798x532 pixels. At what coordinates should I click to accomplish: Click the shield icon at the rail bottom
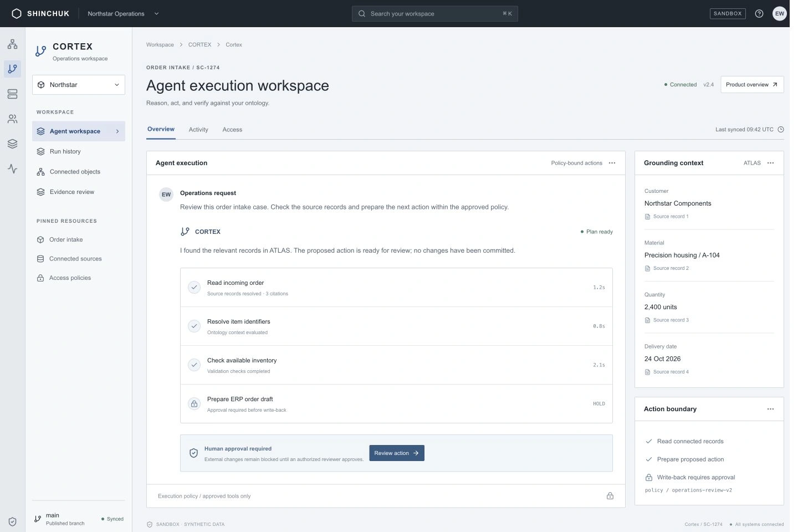click(12, 521)
